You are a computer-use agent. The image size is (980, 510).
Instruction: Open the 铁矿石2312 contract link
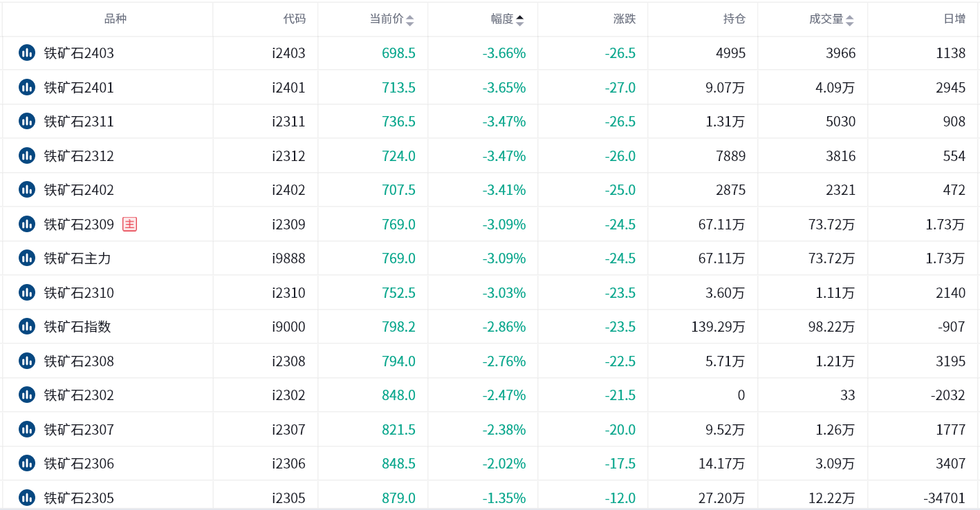pyautogui.click(x=79, y=156)
